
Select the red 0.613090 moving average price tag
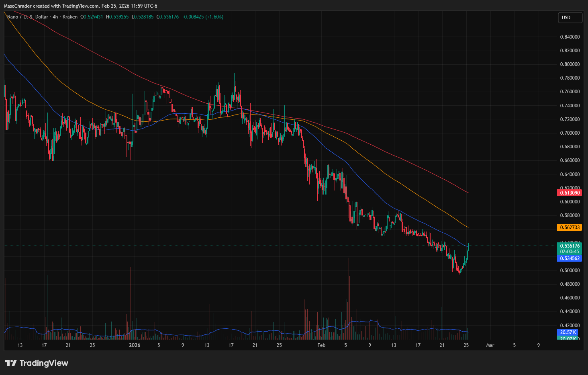coord(570,193)
